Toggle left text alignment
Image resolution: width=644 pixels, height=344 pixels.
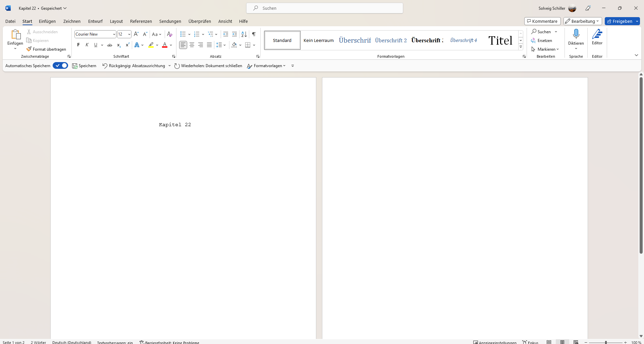point(183,45)
